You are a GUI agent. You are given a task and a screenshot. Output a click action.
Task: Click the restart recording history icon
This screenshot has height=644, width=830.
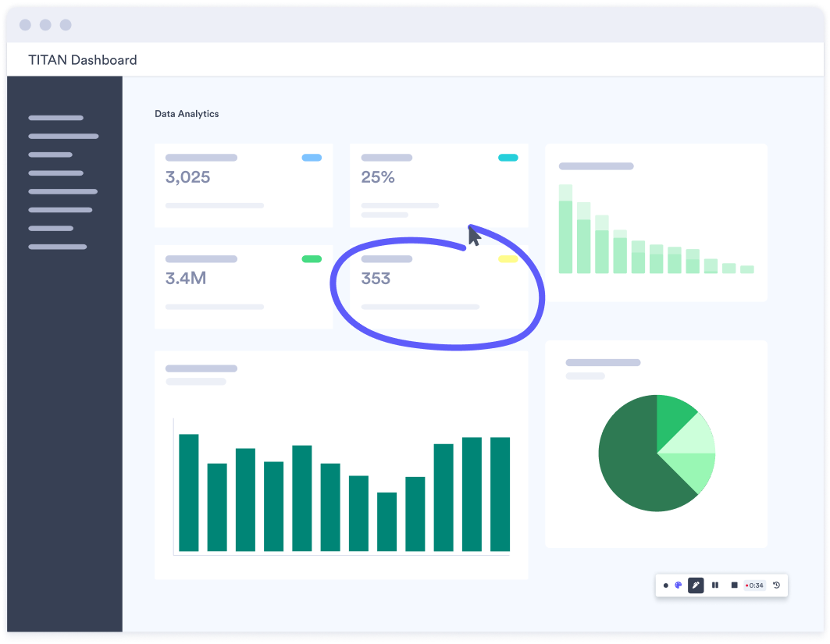pos(777,585)
